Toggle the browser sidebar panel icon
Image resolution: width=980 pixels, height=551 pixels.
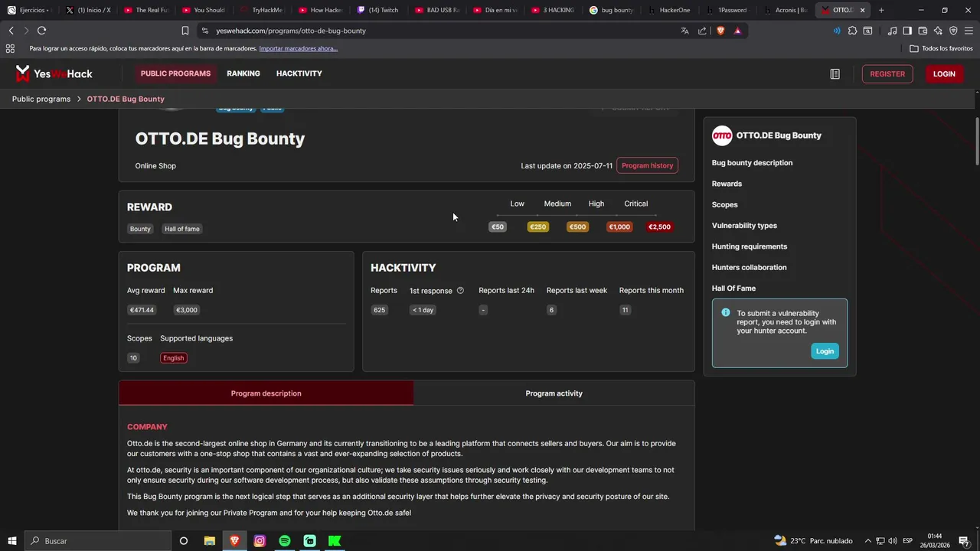click(907, 31)
